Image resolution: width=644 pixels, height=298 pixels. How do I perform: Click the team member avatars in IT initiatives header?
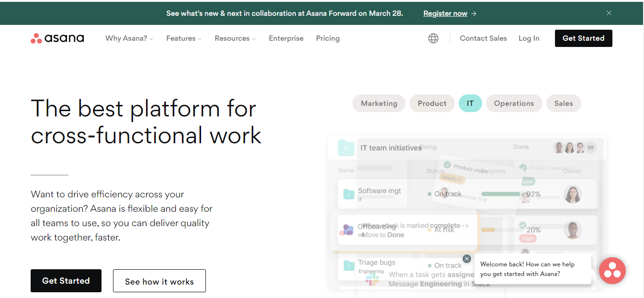point(575,148)
